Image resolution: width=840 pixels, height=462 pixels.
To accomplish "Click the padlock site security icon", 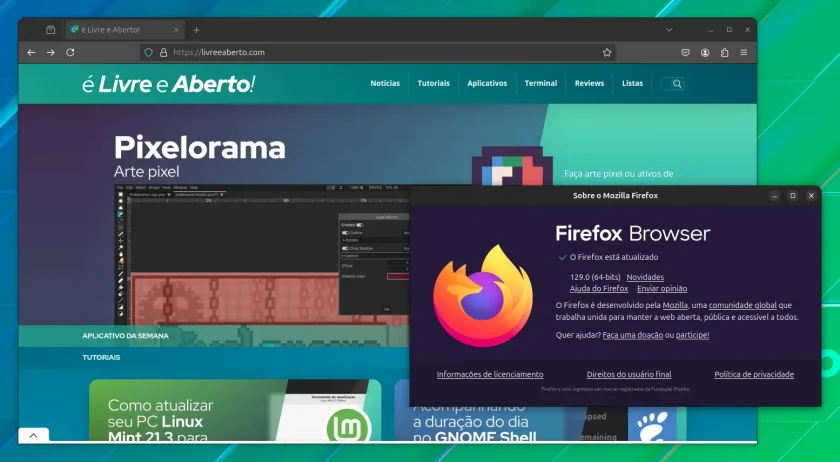I will coord(163,53).
